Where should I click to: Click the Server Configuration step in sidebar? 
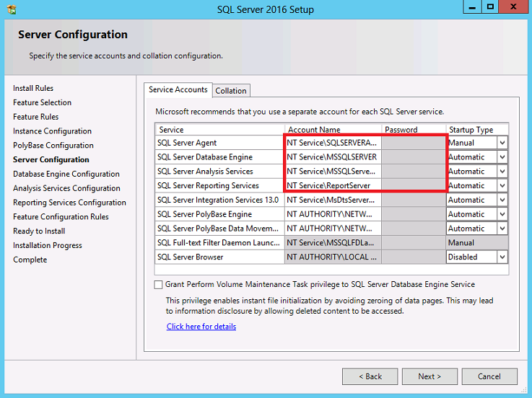point(51,159)
